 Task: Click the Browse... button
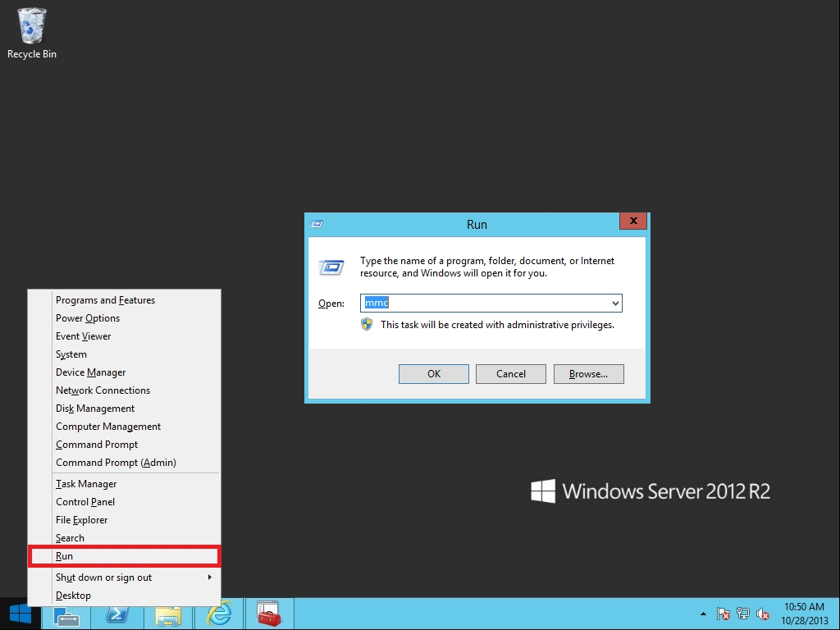(x=588, y=374)
